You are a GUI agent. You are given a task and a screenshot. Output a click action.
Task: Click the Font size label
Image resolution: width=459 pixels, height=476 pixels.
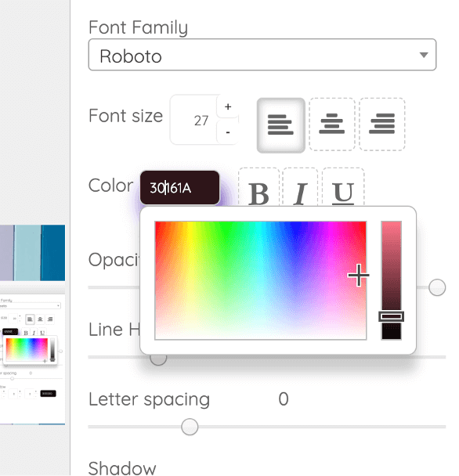pyautogui.click(x=126, y=116)
